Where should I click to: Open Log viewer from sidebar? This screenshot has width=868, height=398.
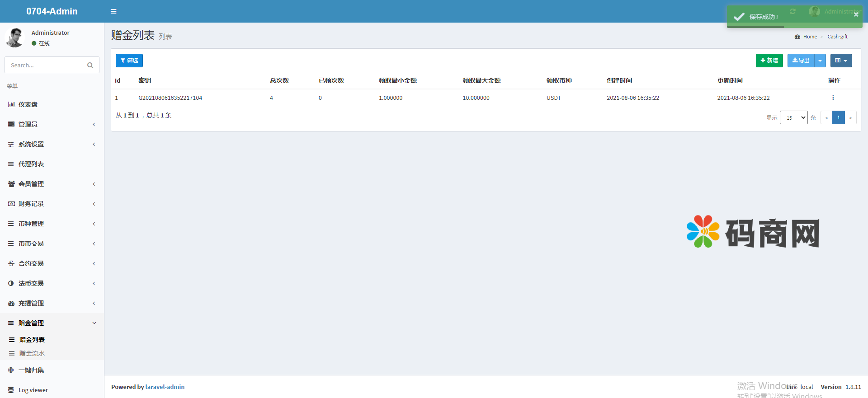click(x=33, y=390)
